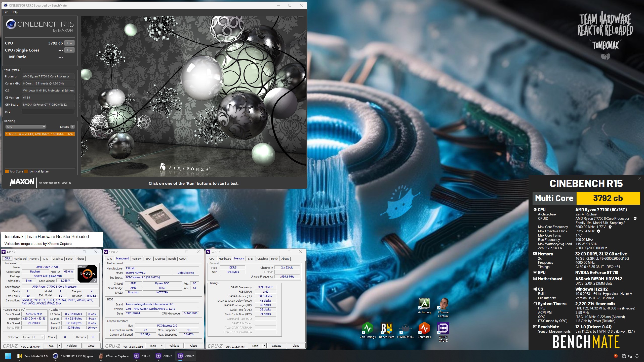The image size is (644, 362).
Task: Select About tab in Memory CPU-Z window
Action: [x=285, y=259]
